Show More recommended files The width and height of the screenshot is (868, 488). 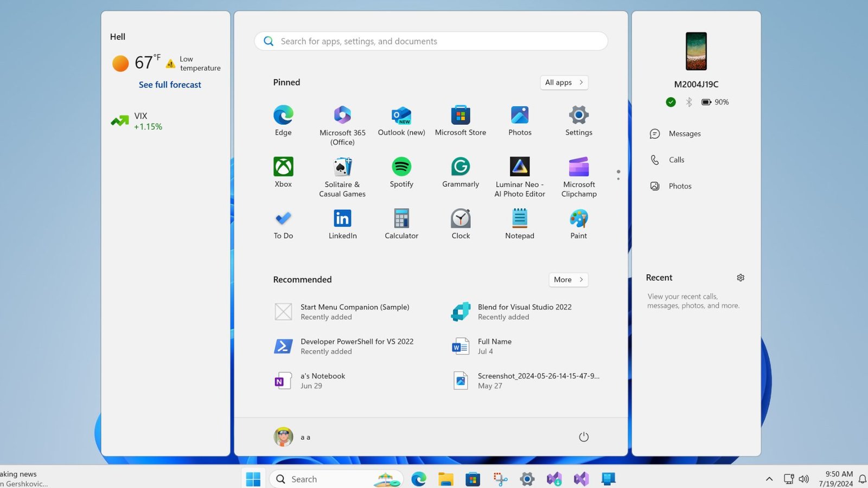567,279
